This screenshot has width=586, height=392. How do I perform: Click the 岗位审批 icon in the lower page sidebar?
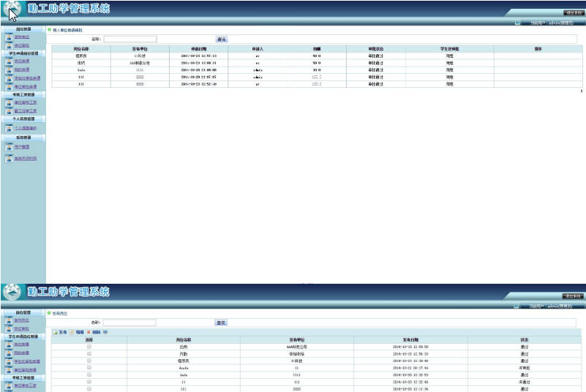tap(9, 329)
